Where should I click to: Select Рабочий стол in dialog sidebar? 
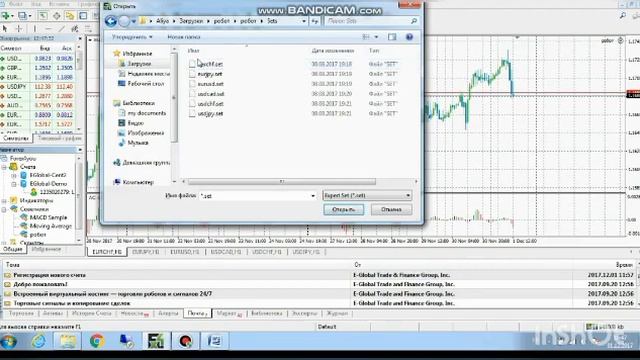pos(141,84)
